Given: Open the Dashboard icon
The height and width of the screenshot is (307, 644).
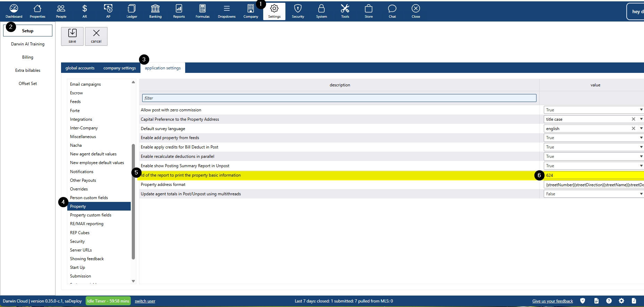Looking at the screenshot, I should [14, 11].
